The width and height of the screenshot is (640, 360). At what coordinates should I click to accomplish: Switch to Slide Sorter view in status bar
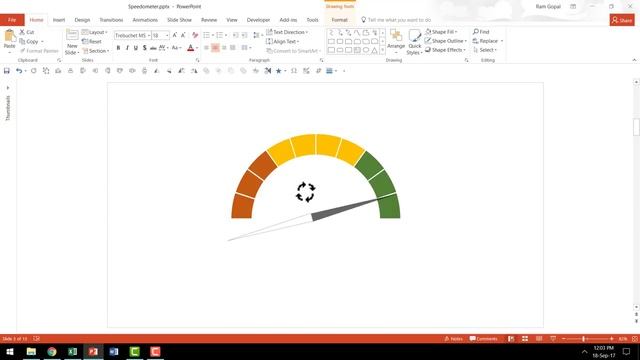tap(525, 339)
